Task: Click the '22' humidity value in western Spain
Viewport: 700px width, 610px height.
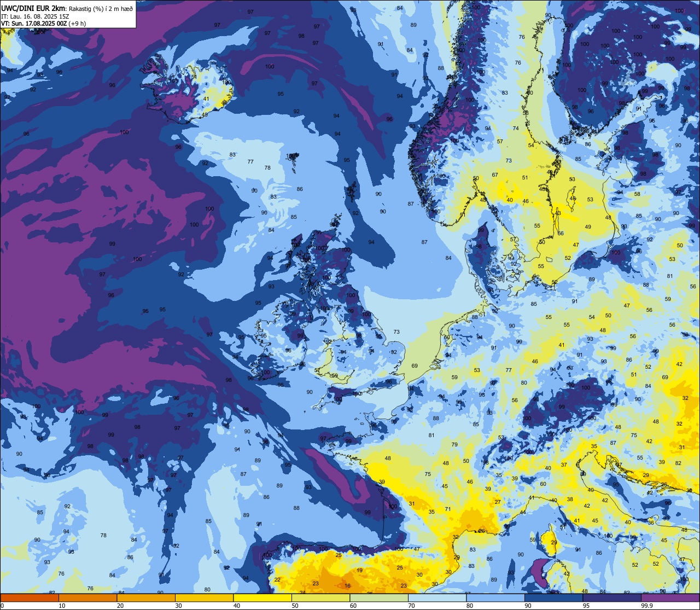Action: coord(277,579)
